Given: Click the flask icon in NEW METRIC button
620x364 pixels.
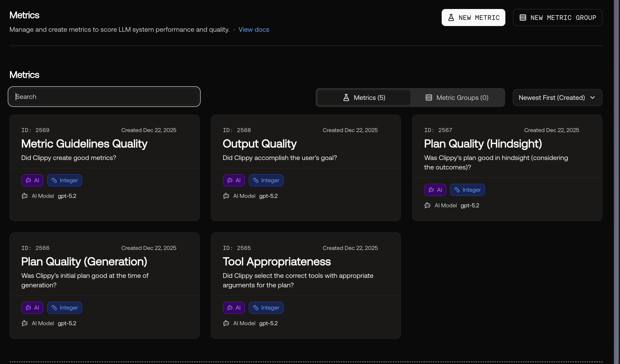Looking at the screenshot, I should pos(451,18).
